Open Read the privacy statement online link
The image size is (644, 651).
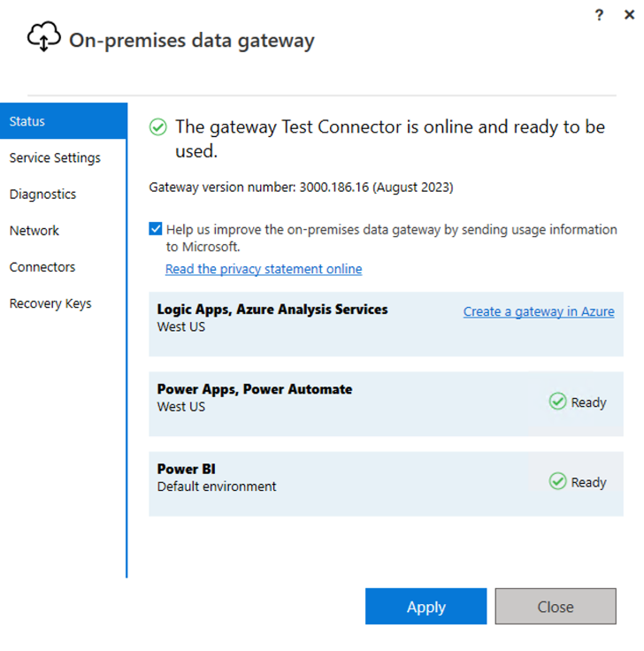click(264, 269)
